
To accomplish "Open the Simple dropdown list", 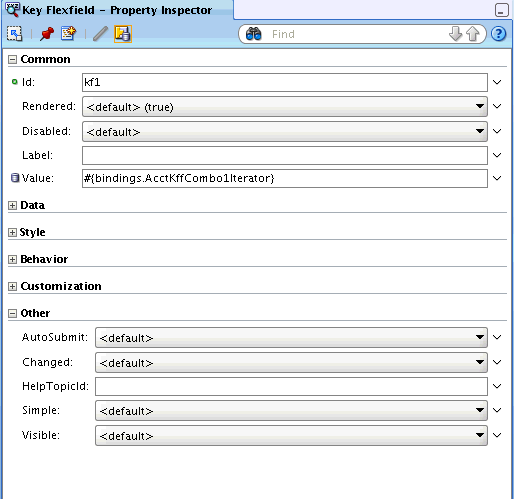I will coord(291,411).
